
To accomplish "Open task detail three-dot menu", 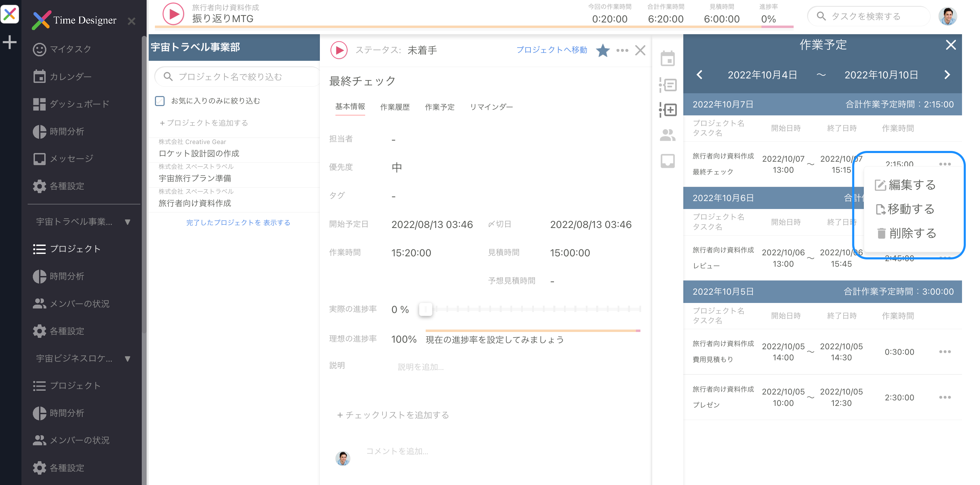I will [622, 50].
